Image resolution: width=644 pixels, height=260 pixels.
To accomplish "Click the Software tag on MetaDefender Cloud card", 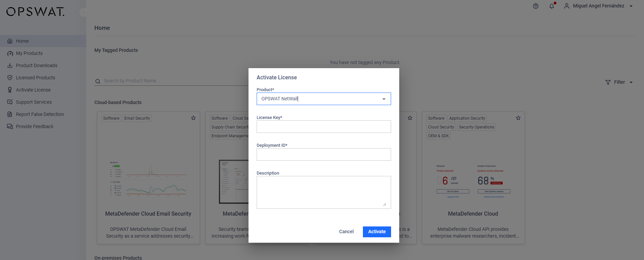I will tap(436, 118).
